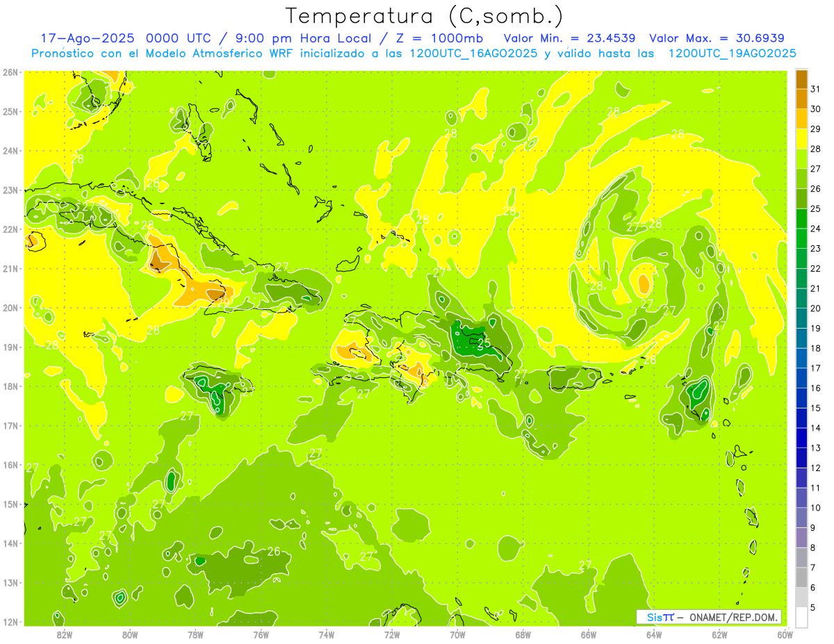Image resolution: width=834 pixels, height=644 pixels.
Task: Select the teal legend swatch between 19 and 20
Action: pos(801,317)
